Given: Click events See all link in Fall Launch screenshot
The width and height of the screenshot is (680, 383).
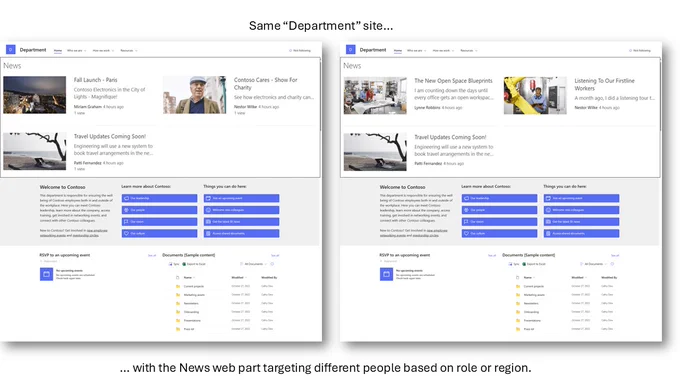Looking at the screenshot, I should pos(152,255).
